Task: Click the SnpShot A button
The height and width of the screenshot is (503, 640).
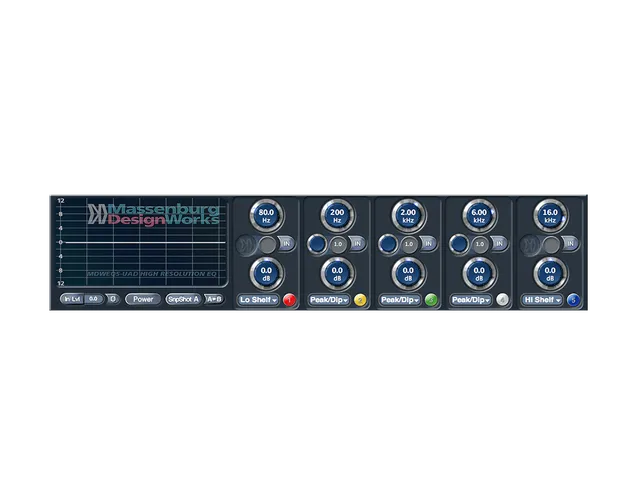Action: click(x=183, y=299)
